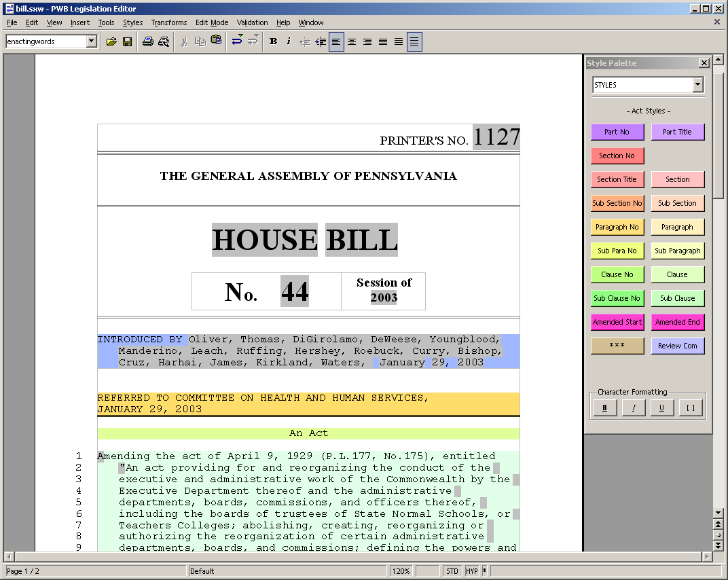
Task: Click the increase indent icon
Action: coord(321,41)
